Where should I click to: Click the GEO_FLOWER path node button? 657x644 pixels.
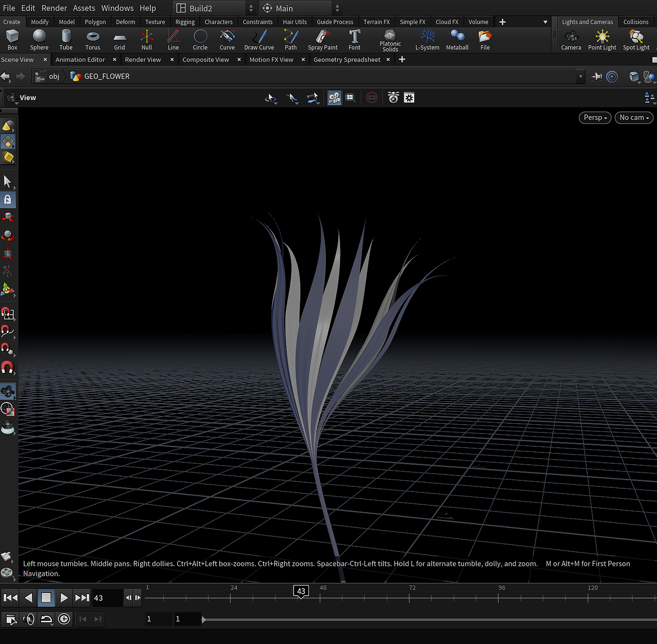tap(101, 77)
